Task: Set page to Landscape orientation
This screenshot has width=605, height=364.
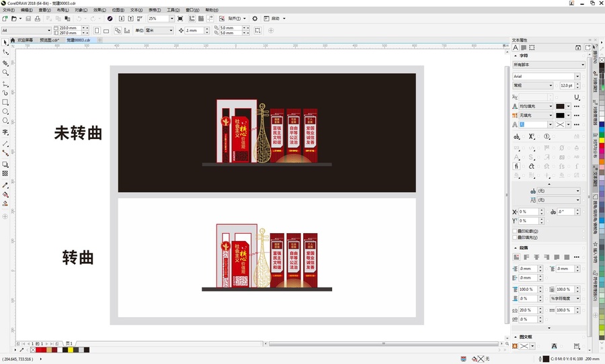Action: point(106,30)
